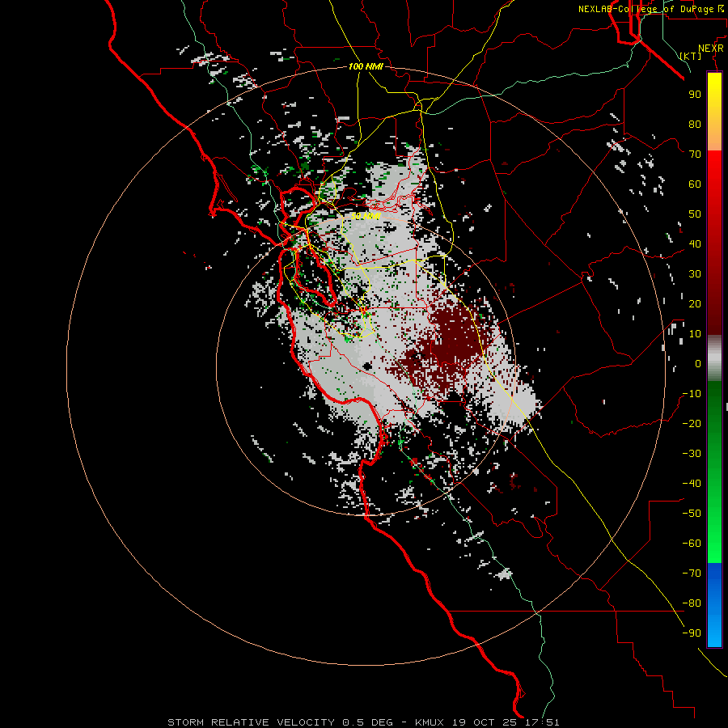
Task: Click the -50 value on velocity scale
Action: coord(692,514)
